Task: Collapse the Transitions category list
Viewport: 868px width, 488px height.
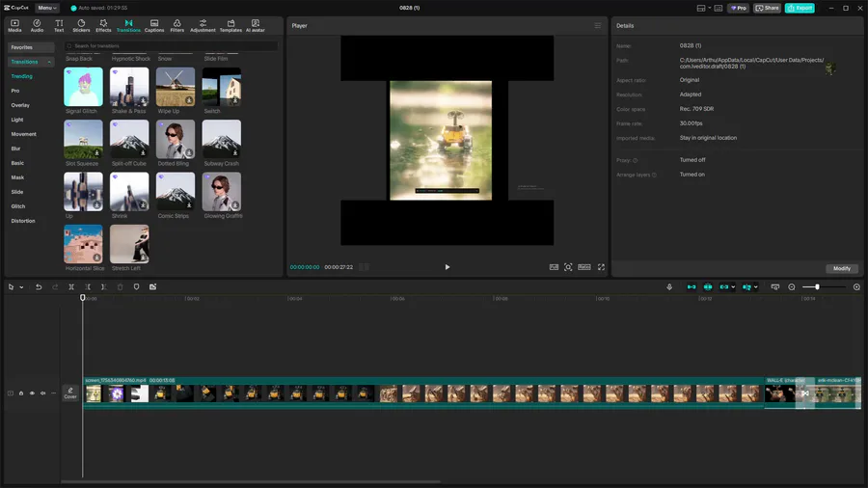Action: click(x=49, y=62)
